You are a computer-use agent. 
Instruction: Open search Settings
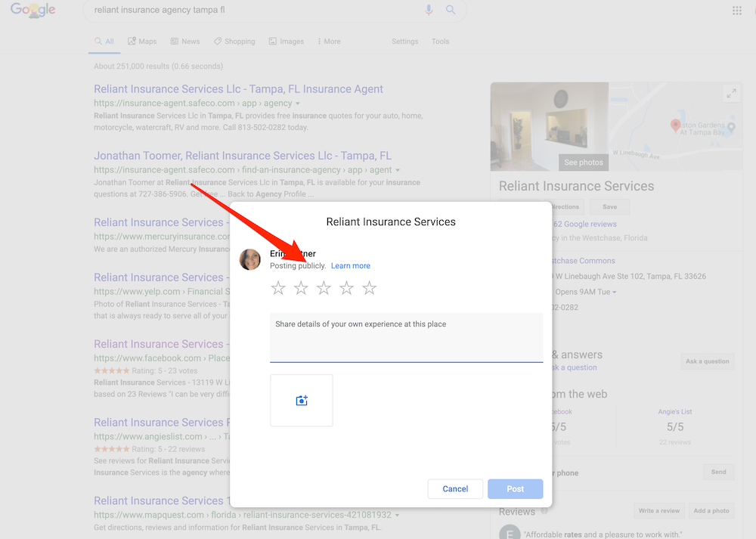point(405,42)
